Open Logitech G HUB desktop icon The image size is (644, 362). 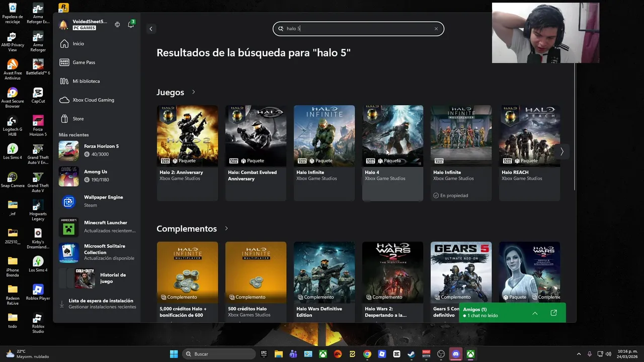click(13, 126)
